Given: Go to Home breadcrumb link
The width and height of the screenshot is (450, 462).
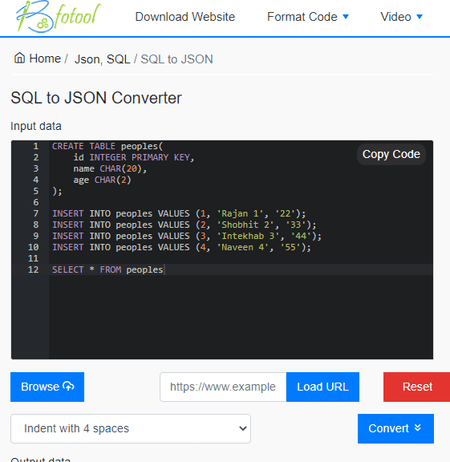Looking at the screenshot, I should tap(45, 59).
